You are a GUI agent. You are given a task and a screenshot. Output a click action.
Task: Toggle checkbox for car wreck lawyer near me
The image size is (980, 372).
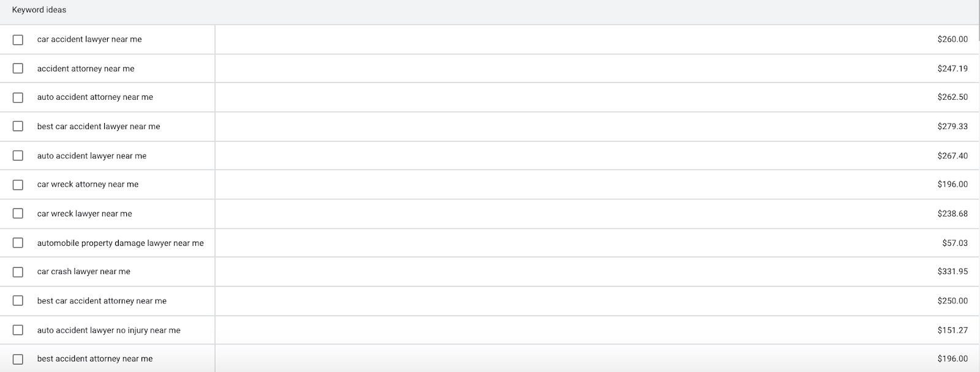tap(18, 214)
